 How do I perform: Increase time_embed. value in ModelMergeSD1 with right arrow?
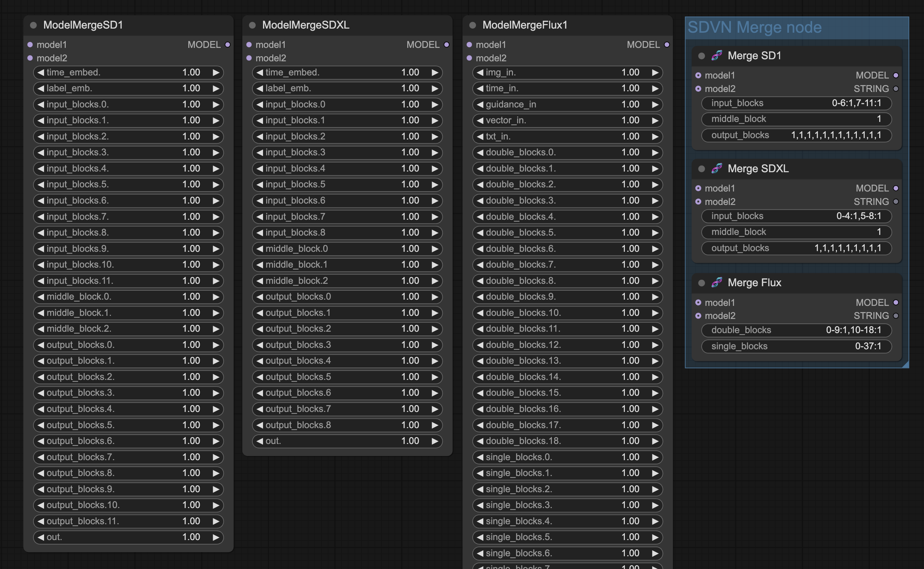coord(216,72)
